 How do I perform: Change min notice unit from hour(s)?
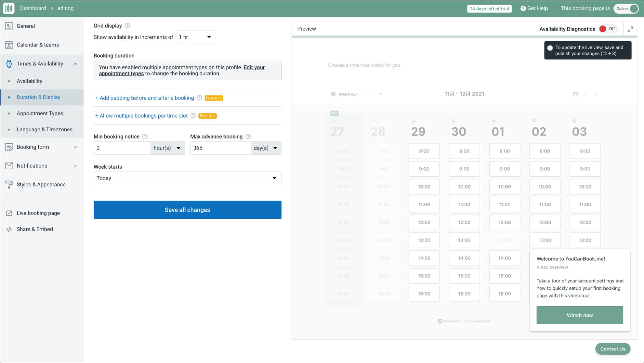point(167,148)
